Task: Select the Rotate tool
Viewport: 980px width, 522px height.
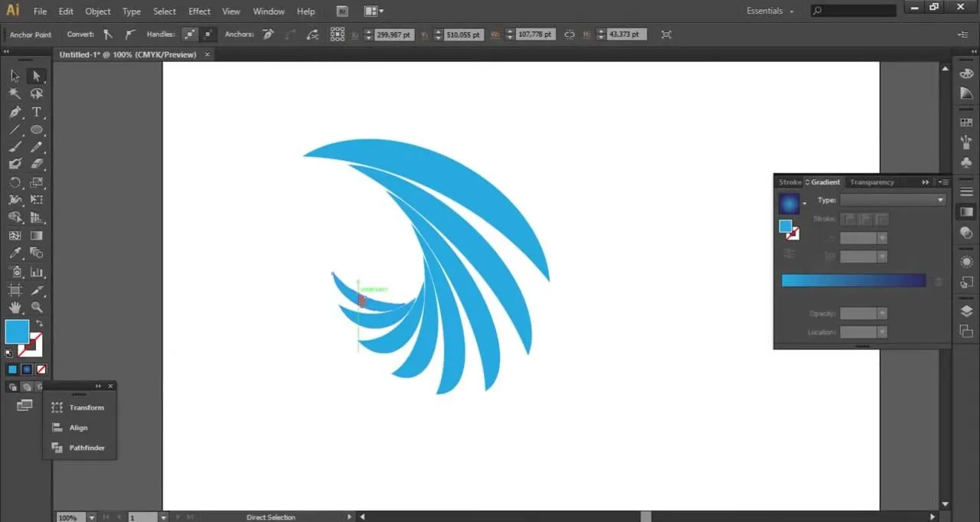Action: [x=15, y=182]
